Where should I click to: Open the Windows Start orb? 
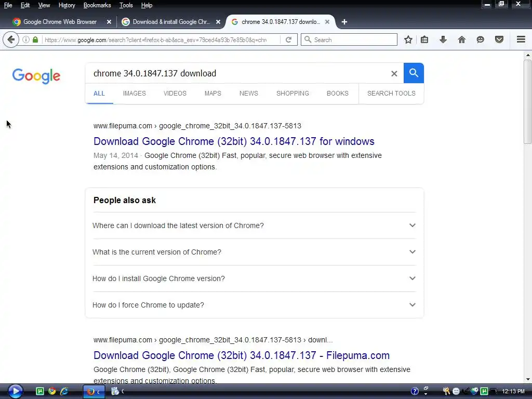(15, 391)
